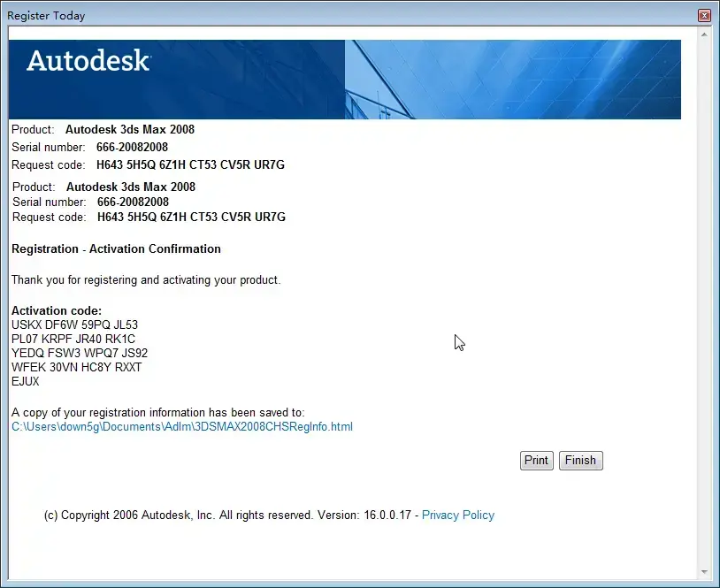Image resolution: width=720 pixels, height=588 pixels.
Task: Click the Registration - Activation Confirmation heading
Action: 116,248
